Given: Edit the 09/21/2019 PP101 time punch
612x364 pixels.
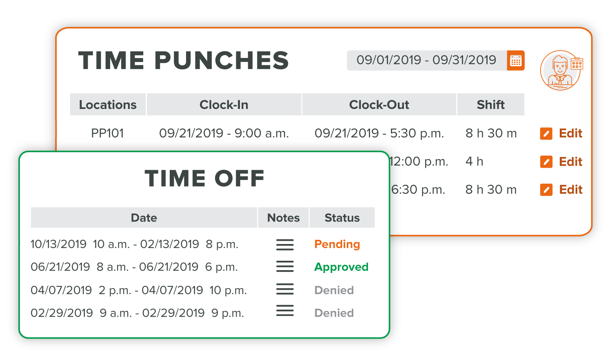Looking at the screenshot, I should [570, 133].
